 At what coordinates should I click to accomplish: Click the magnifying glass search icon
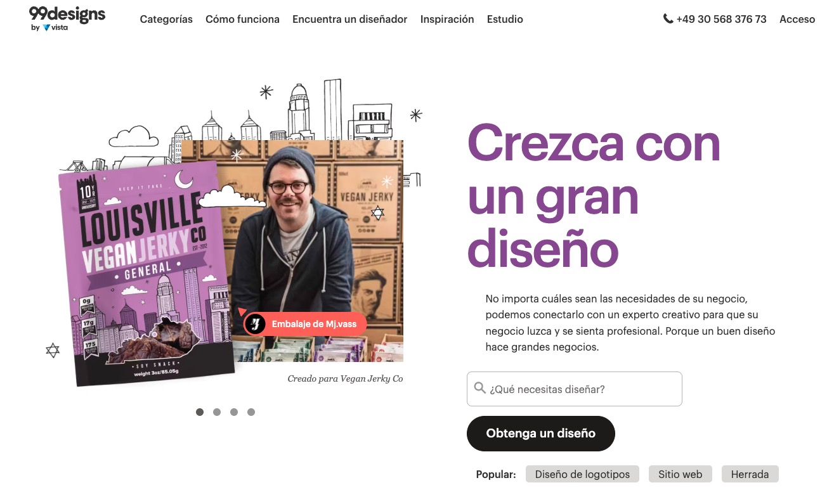pos(480,388)
